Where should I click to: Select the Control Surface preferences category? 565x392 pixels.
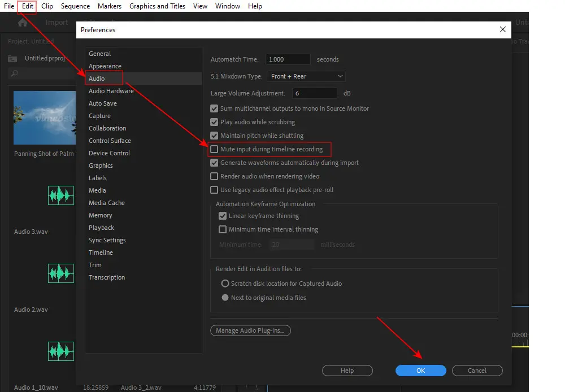144,141
